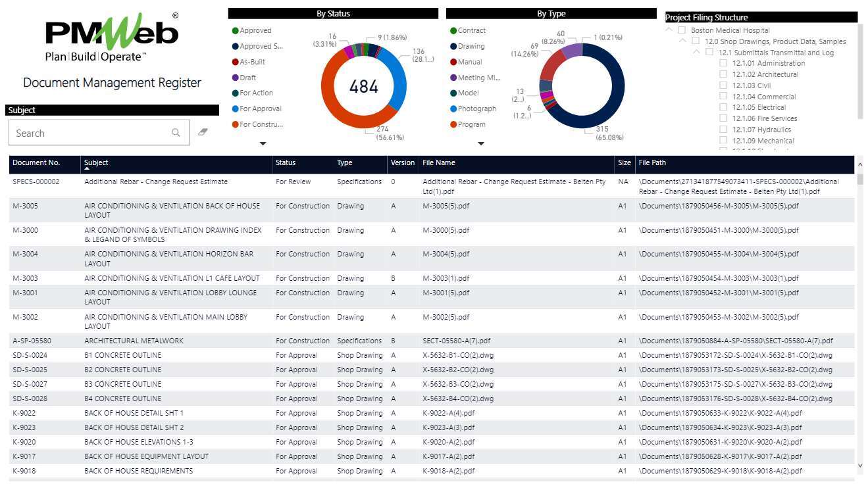Check the Boston Medical Hospital checkbox
Image resolution: width=868 pixels, height=484 pixels.
point(684,30)
